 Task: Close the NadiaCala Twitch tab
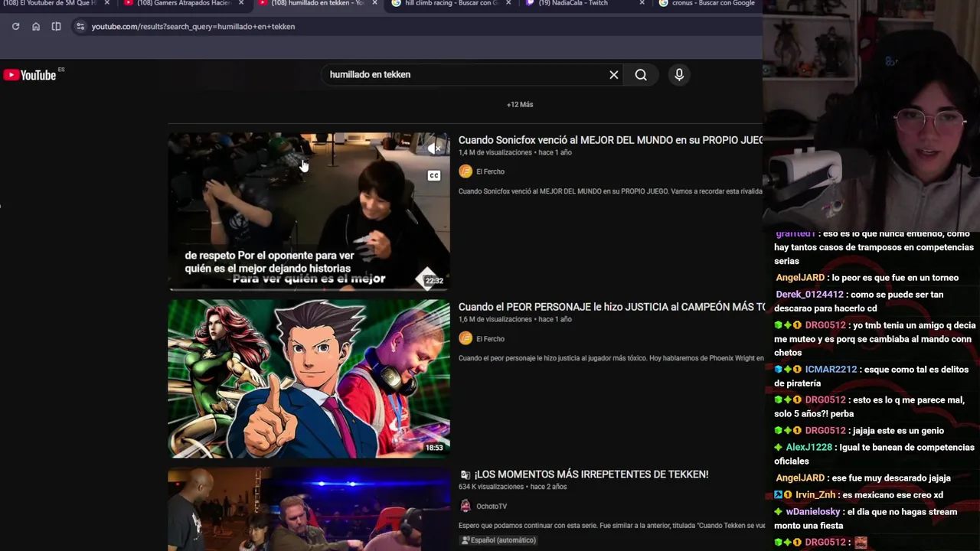(642, 3)
